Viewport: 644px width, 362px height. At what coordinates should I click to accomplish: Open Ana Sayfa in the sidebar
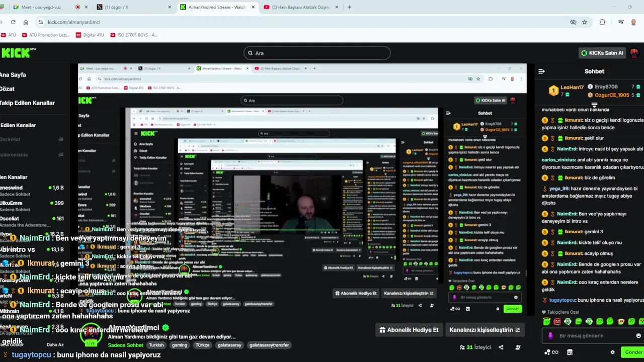(x=13, y=75)
